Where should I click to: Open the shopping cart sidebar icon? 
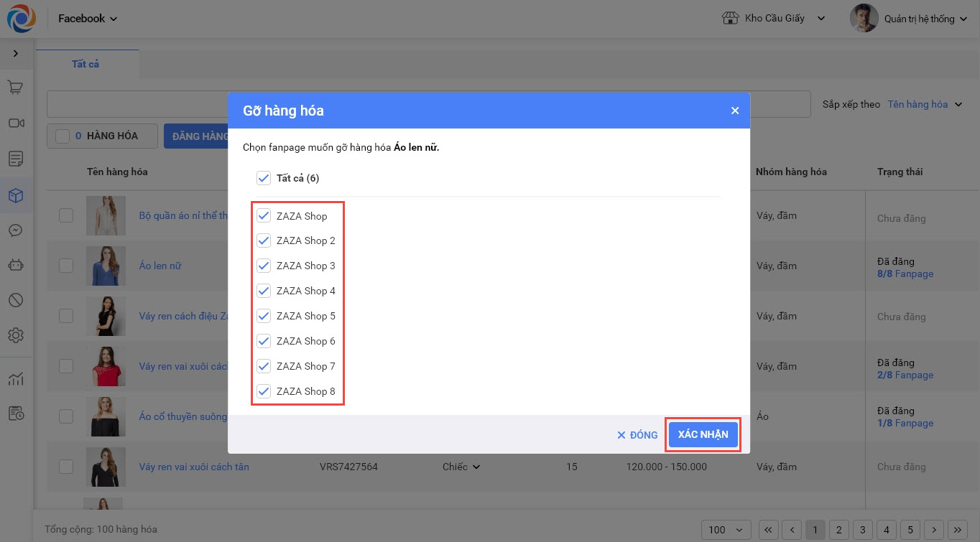(x=16, y=88)
